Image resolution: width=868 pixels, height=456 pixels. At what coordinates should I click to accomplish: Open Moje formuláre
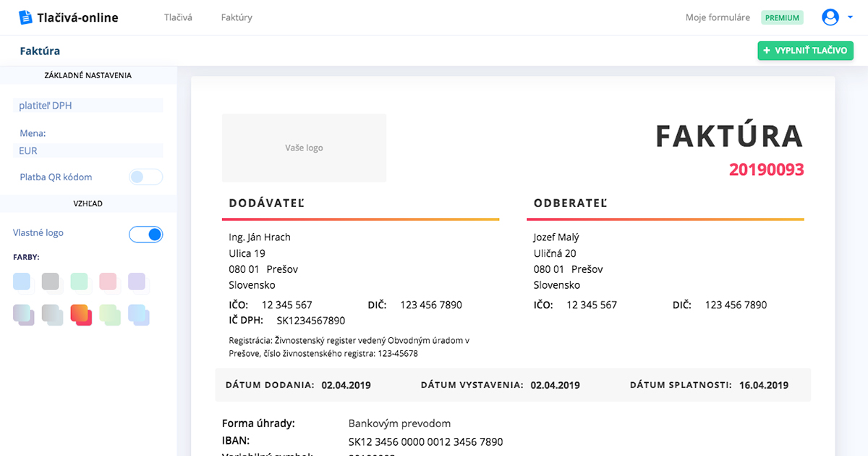[718, 17]
